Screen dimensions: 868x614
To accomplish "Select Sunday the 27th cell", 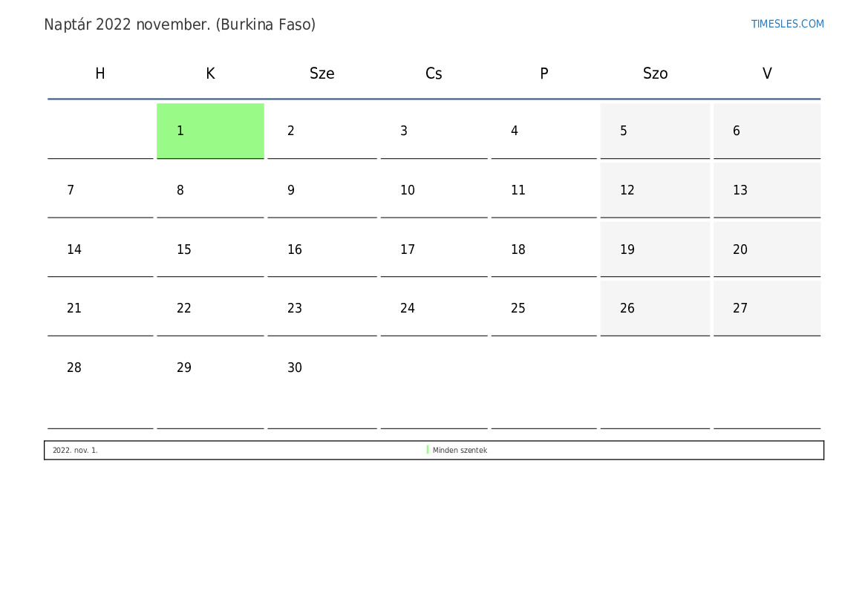I will pyautogui.click(x=767, y=308).
